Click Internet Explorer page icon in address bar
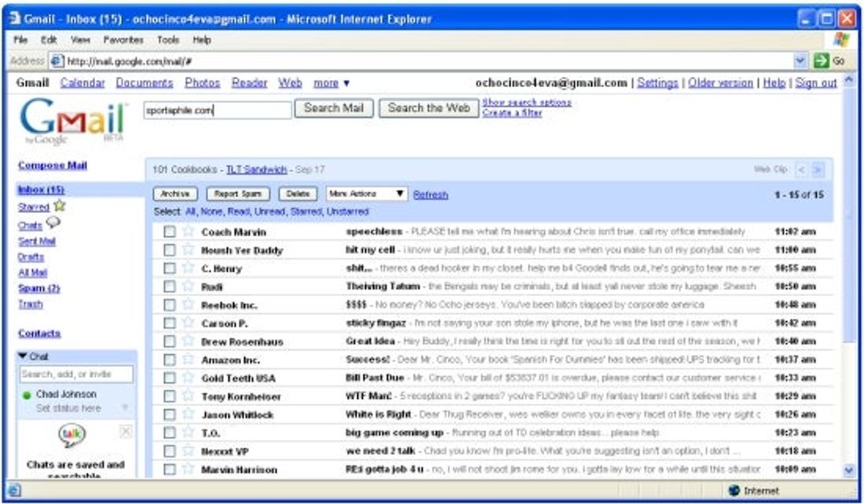 pos(57,61)
